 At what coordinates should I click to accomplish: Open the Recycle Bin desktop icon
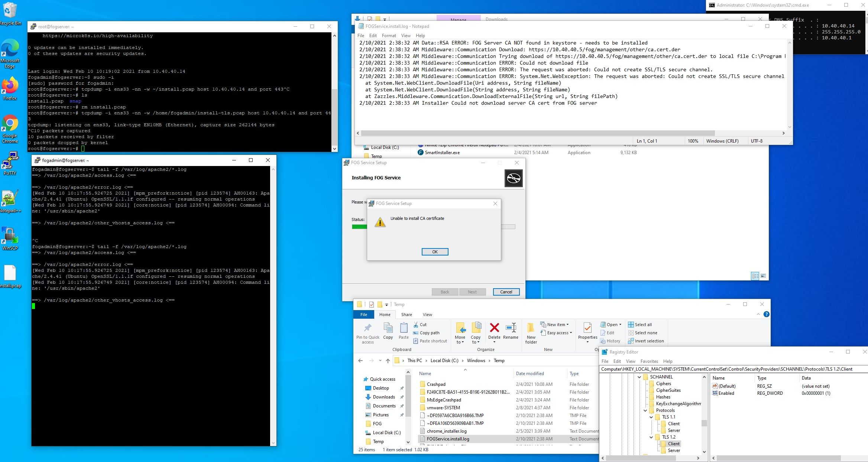10,14
